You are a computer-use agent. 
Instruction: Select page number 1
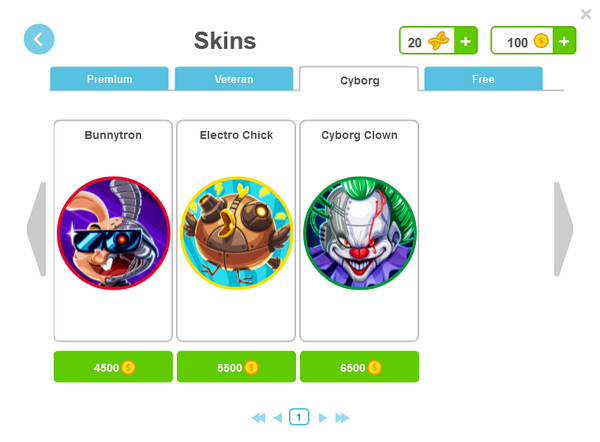[x=299, y=417]
